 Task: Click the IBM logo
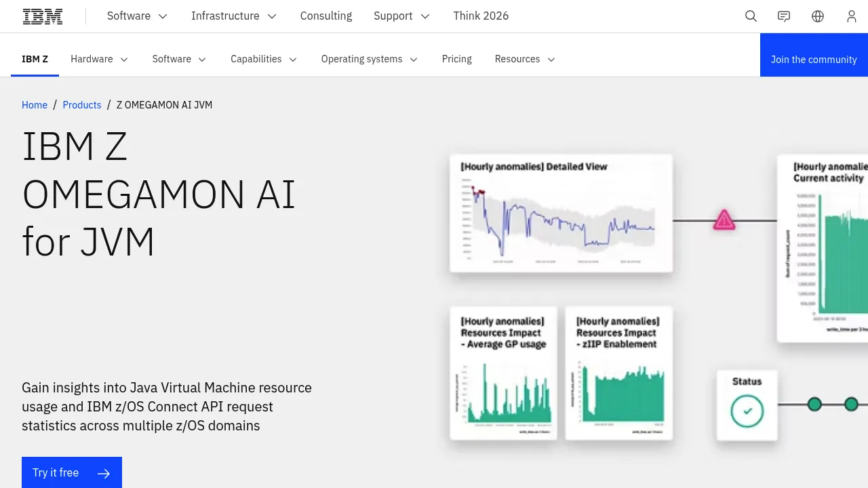pyautogui.click(x=43, y=16)
